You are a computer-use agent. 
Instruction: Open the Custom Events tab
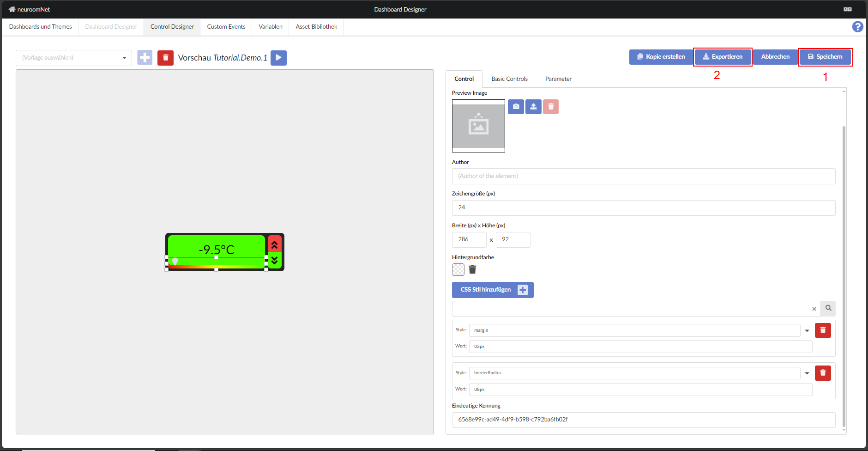click(226, 27)
